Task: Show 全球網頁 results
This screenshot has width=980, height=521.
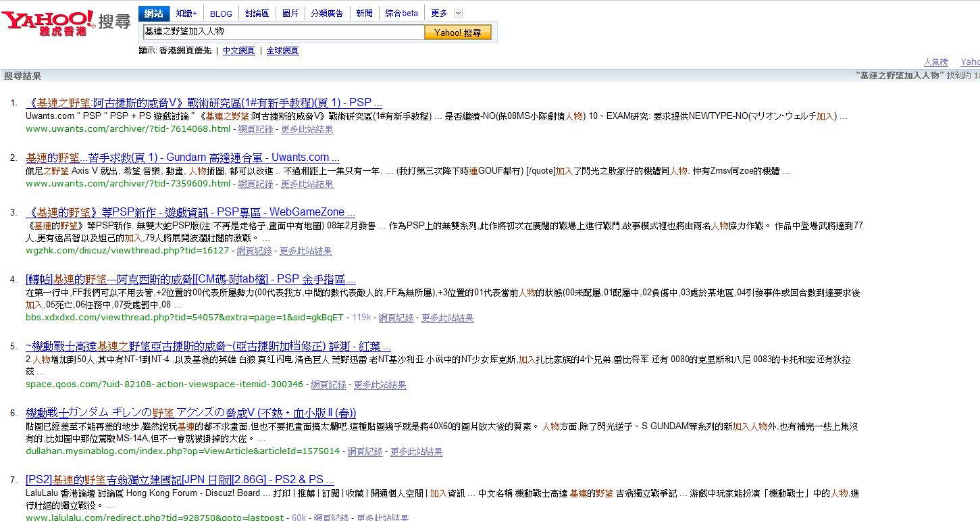Action: pyautogui.click(x=282, y=51)
